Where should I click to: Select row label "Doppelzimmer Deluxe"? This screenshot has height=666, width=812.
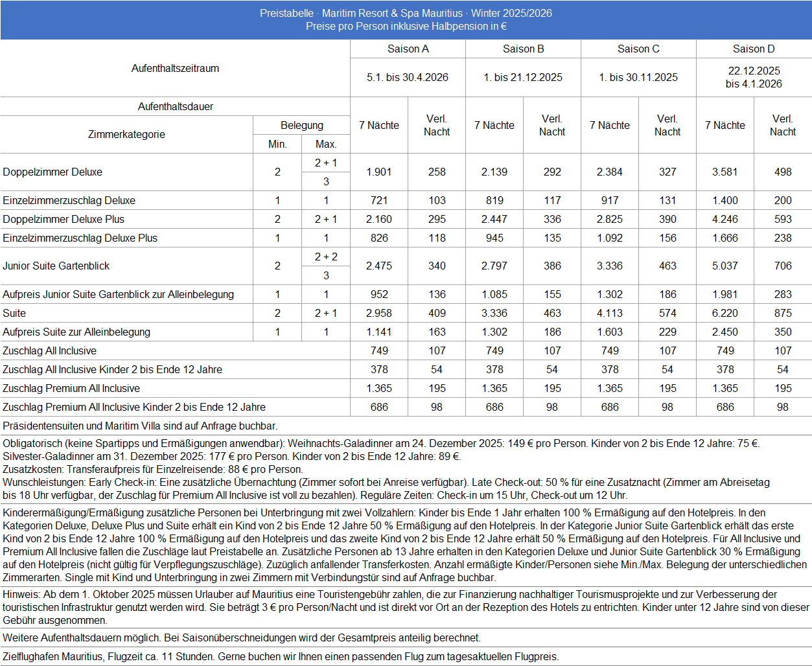(52, 172)
